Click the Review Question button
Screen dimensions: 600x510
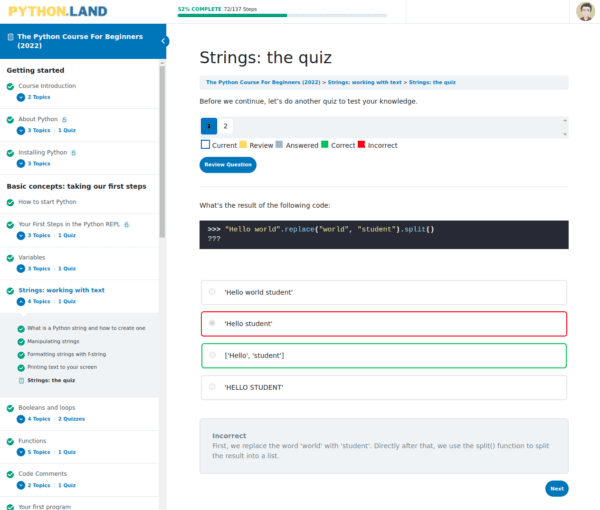click(x=228, y=165)
